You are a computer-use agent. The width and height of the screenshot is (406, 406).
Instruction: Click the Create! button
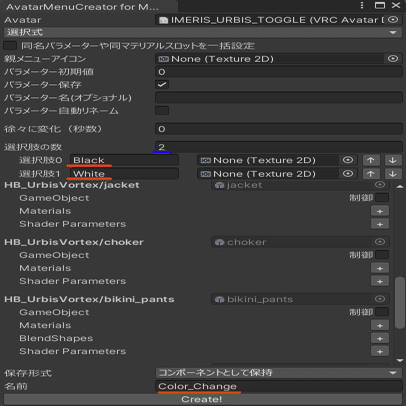[203, 399]
